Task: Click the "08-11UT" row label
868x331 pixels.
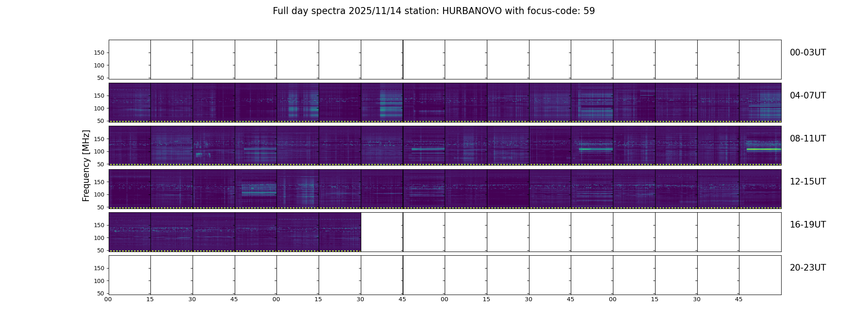Action: point(808,139)
